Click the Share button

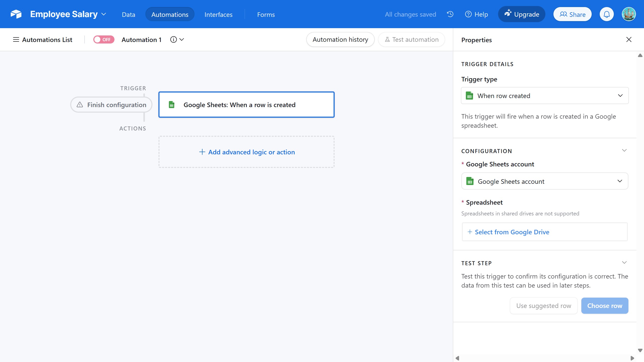(x=572, y=15)
